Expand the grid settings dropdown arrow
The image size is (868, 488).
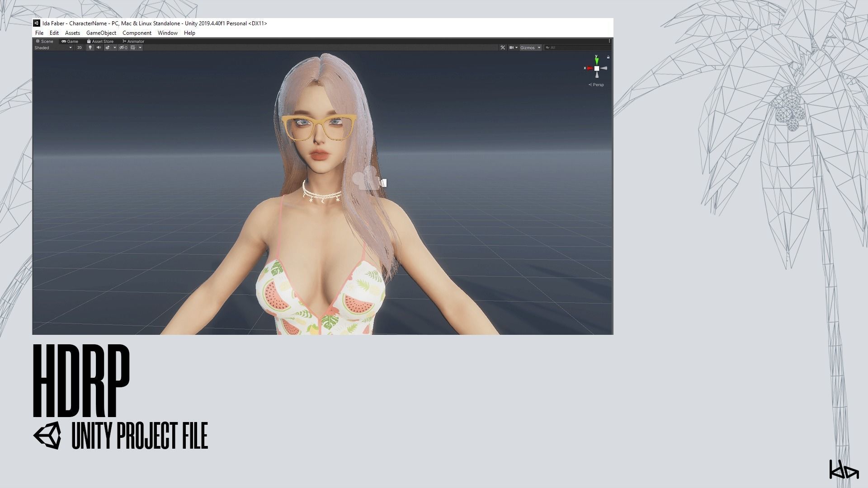click(x=140, y=47)
